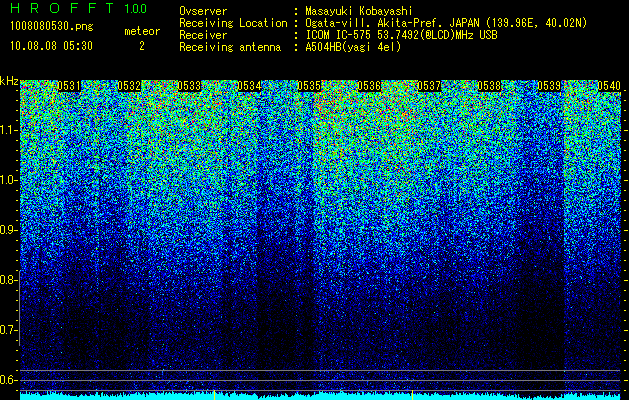Image resolution: width=629 pixels, height=400 pixels.
Task: Click the 0.7 kHz axis label
Action: tap(9, 330)
